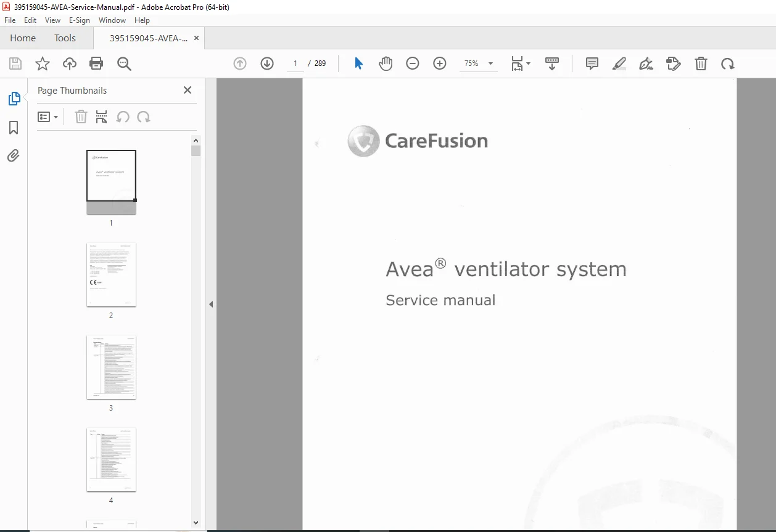The width and height of the screenshot is (776, 532).
Task: Open the Help menu
Action: click(x=142, y=20)
